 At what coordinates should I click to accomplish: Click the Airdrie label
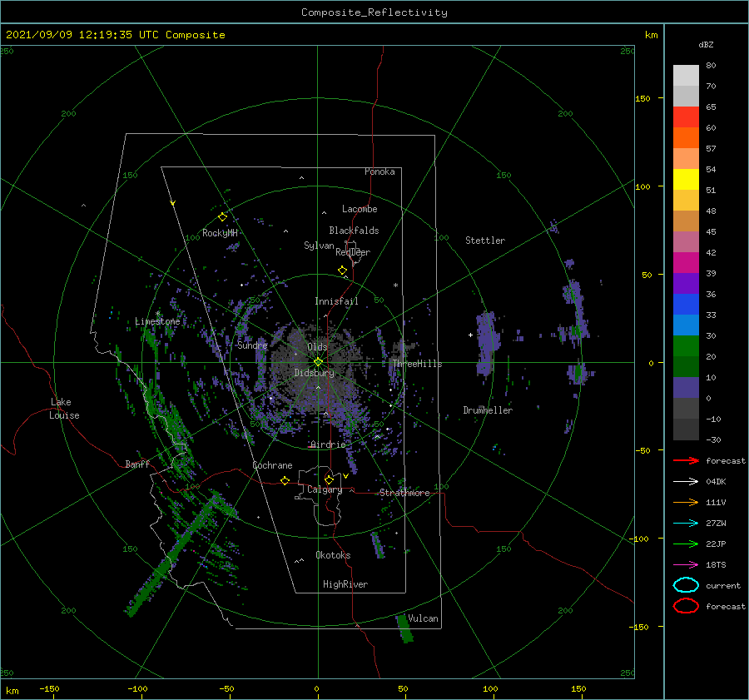pyautogui.click(x=328, y=444)
